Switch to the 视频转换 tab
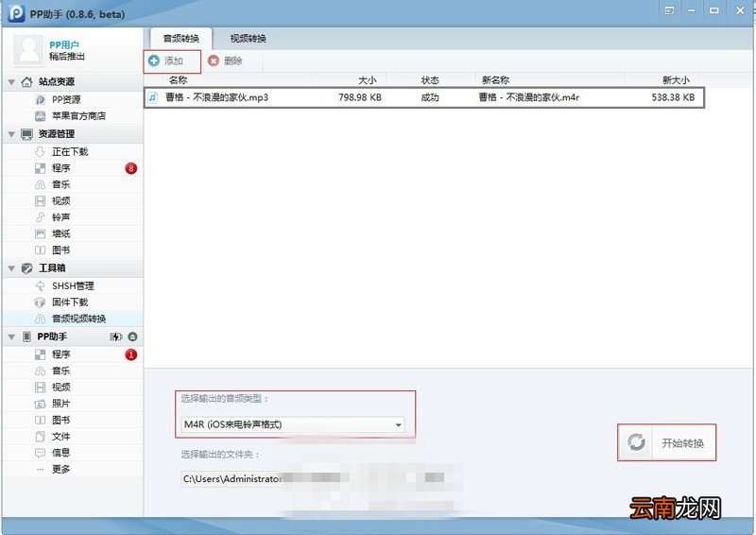 248,39
